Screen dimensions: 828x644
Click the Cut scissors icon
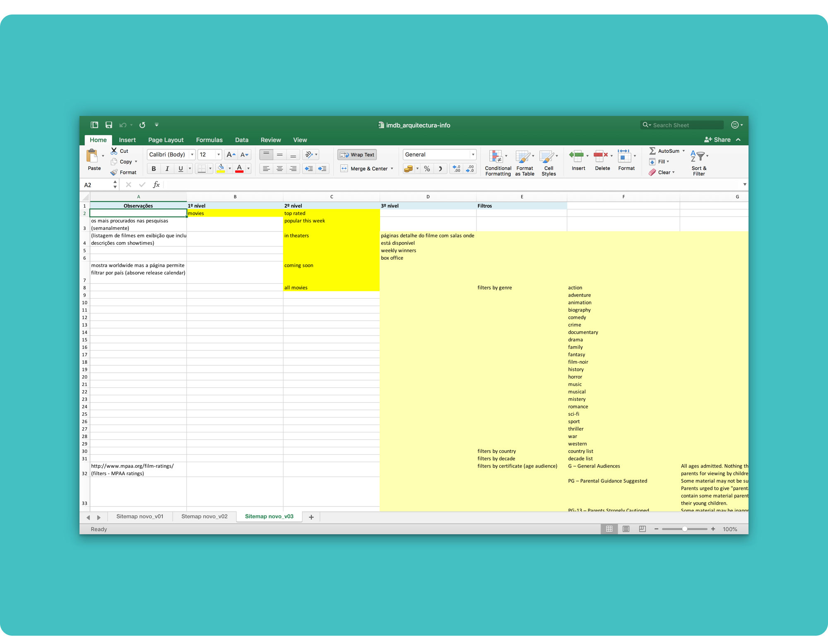tap(114, 151)
